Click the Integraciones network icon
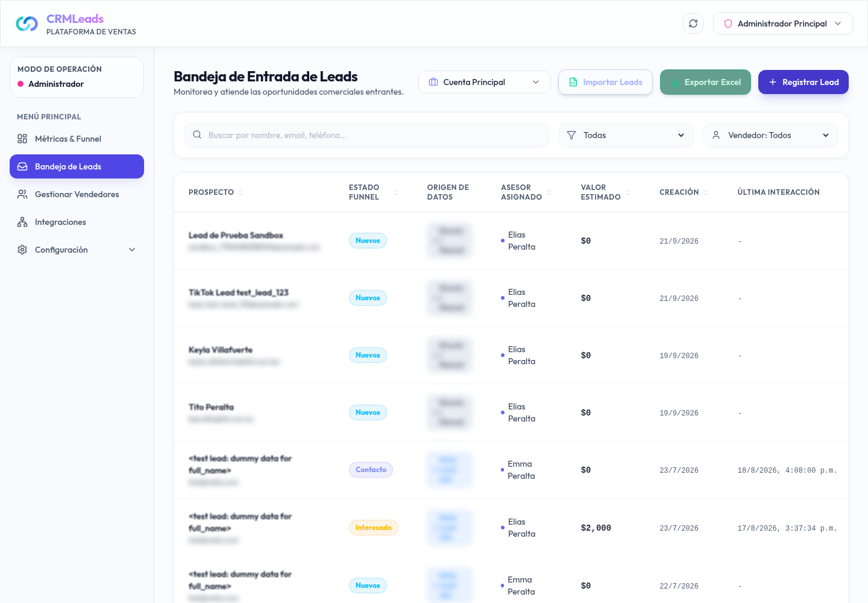 click(22, 222)
